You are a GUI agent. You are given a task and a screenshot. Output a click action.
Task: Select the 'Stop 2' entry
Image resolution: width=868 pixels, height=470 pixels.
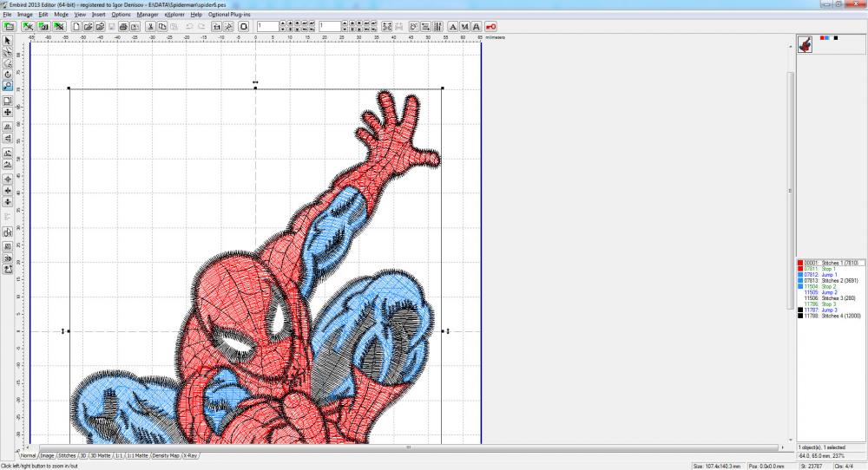[831, 286]
